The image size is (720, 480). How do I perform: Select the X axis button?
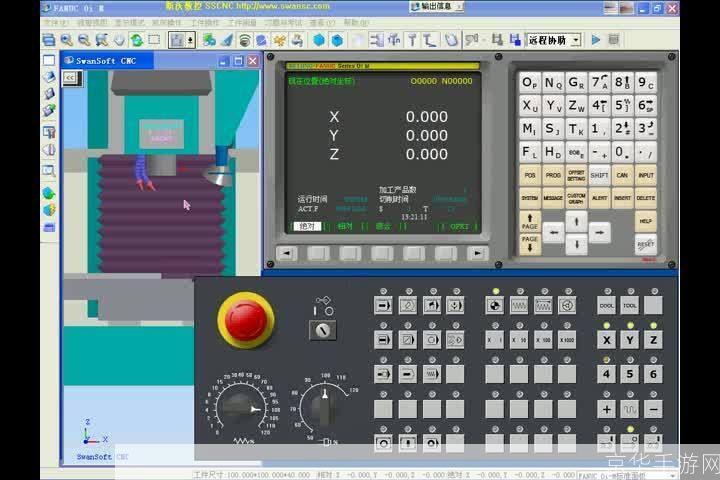(x=607, y=340)
